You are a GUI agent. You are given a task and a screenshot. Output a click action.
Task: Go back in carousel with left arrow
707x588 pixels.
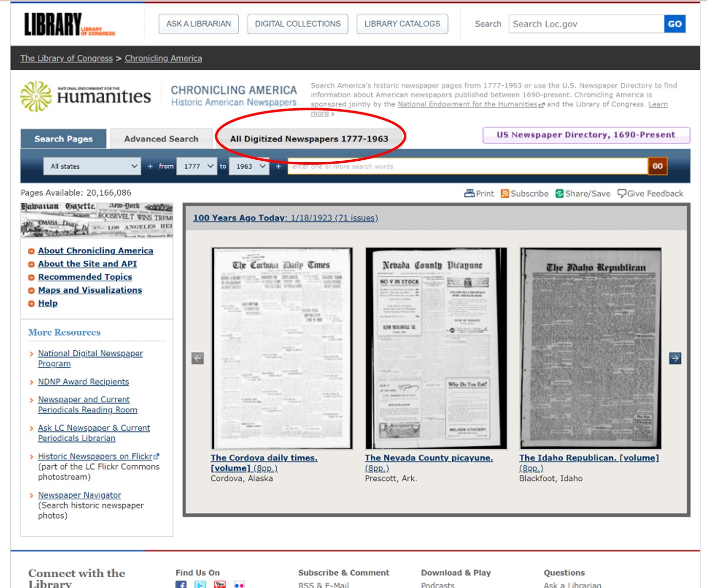pyautogui.click(x=198, y=359)
